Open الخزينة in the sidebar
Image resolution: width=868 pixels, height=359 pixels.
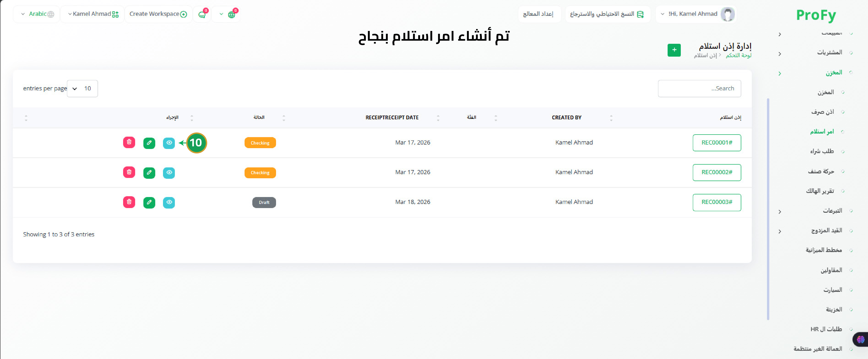[834, 310]
